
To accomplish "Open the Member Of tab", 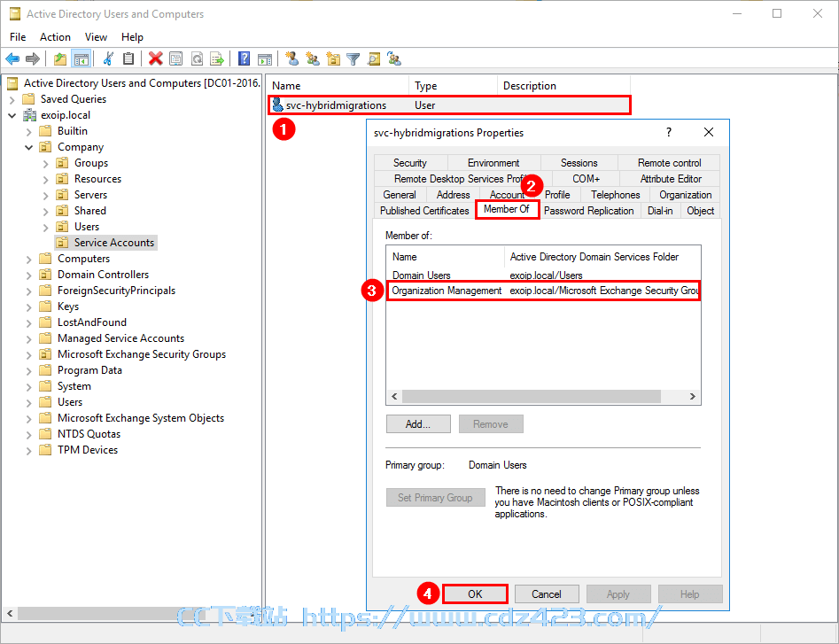I will point(506,209).
